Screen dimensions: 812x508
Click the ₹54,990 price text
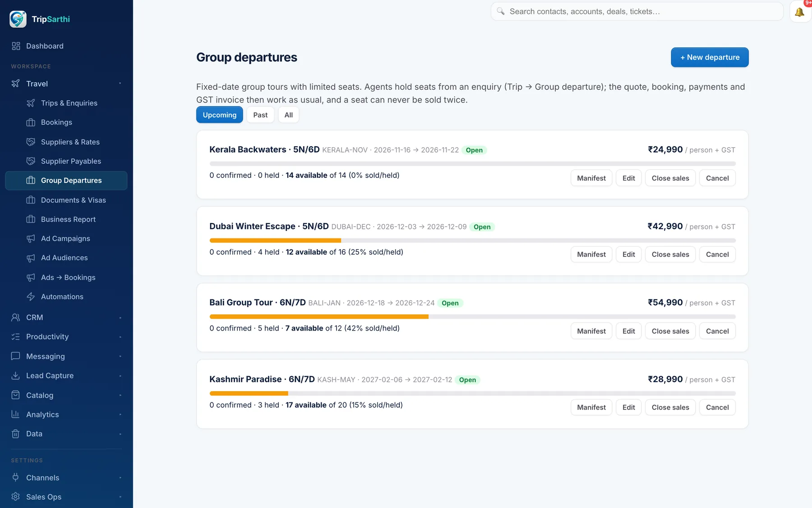coord(665,303)
